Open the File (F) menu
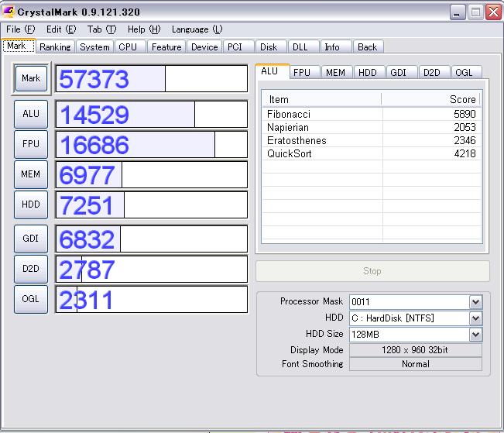Screen dimensions: 504x433 click(x=21, y=29)
